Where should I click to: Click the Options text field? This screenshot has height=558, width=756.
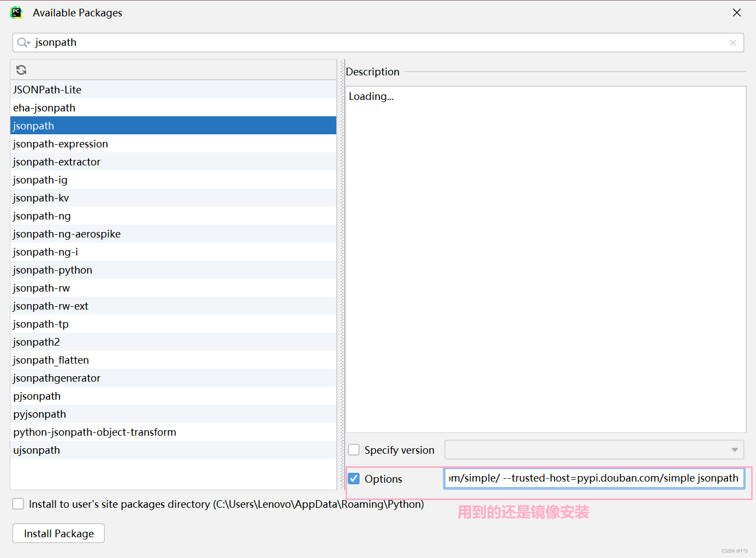(594, 478)
